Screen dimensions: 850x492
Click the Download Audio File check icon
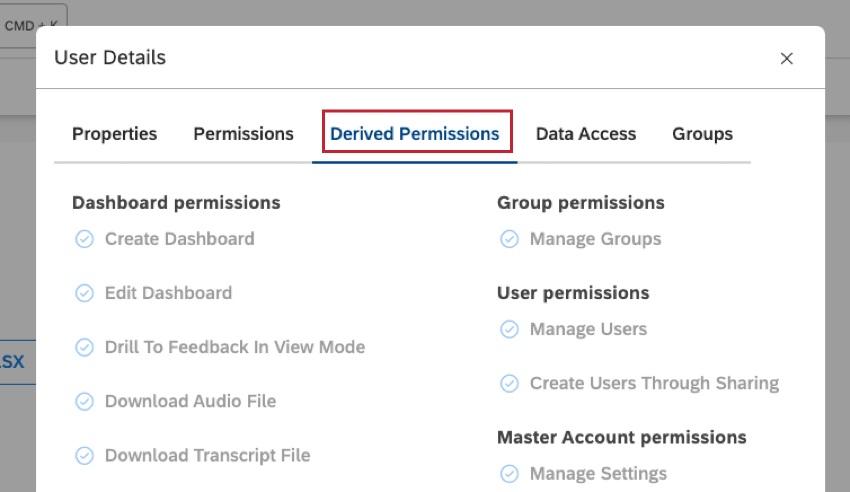point(85,401)
